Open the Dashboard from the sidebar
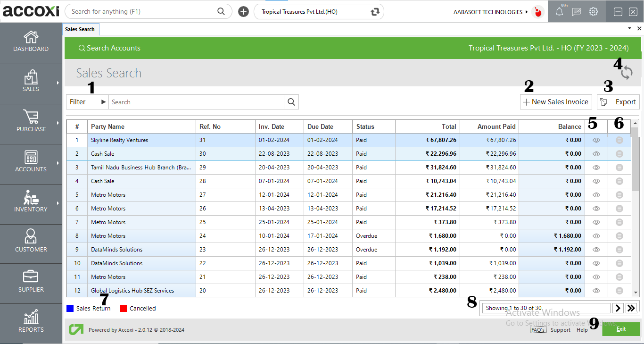 31,42
